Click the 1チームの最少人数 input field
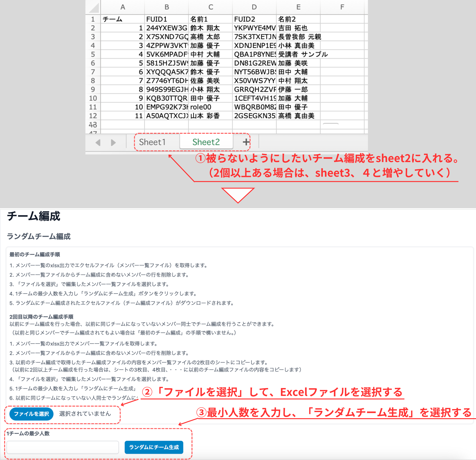 pyautogui.click(x=63, y=447)
